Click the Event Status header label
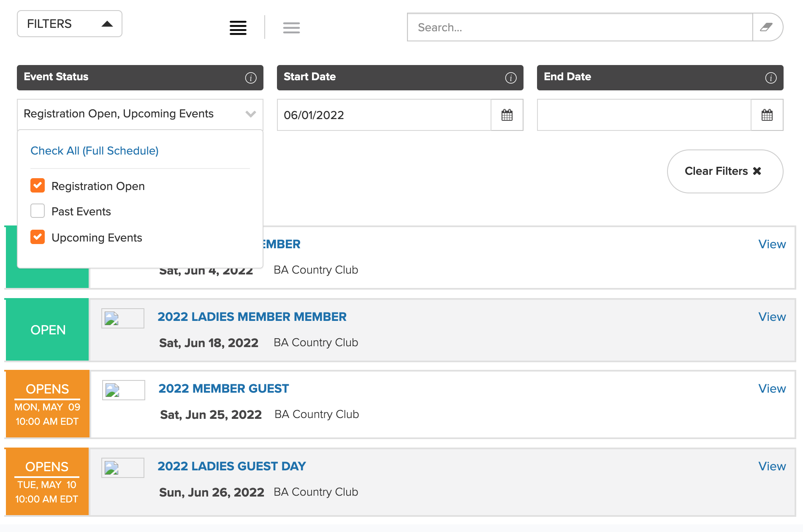The width and height of the screenshot is (803, 532). point(56,77)
